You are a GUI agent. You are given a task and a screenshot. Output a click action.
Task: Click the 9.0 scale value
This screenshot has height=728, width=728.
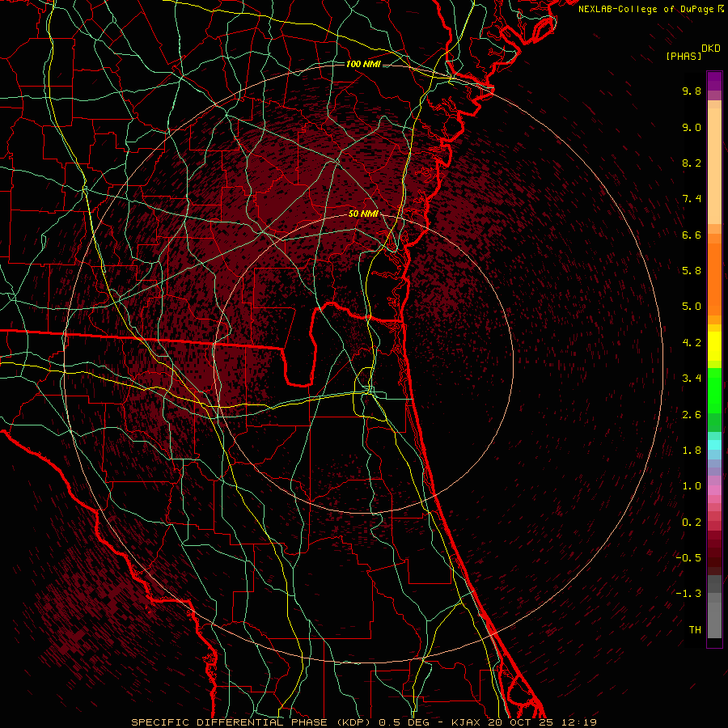(x=692, y=127)
